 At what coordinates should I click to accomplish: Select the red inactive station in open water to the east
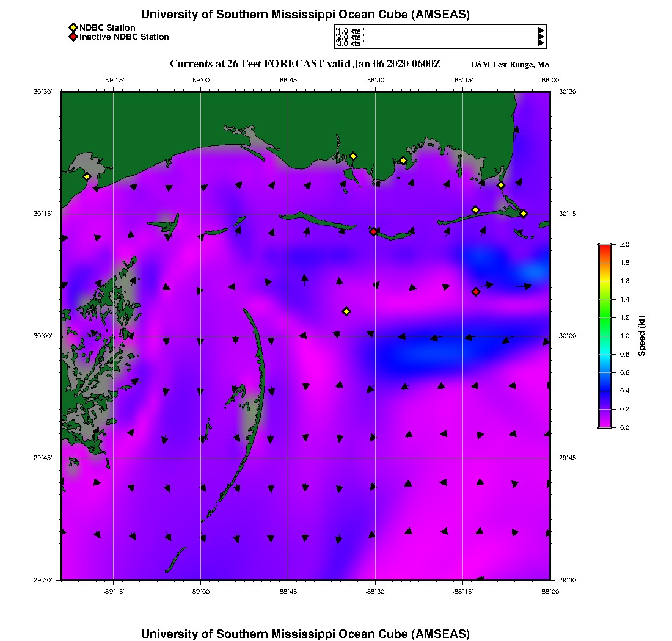[476, 292]
